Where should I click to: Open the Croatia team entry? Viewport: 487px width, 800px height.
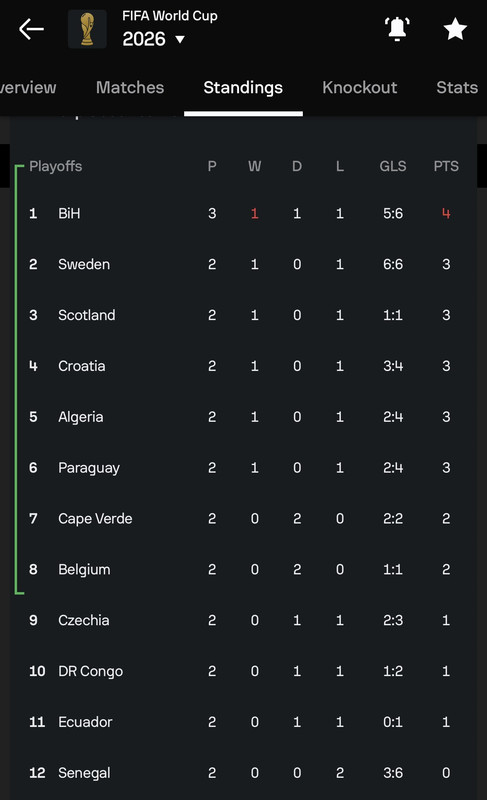pos(244,366)
